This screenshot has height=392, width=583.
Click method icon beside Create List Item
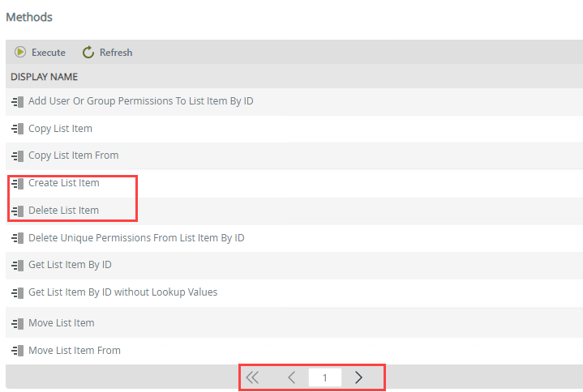point(18,183)
